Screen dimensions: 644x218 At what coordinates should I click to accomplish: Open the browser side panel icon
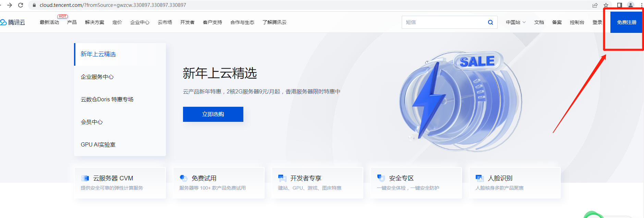[x=620, y=5]
